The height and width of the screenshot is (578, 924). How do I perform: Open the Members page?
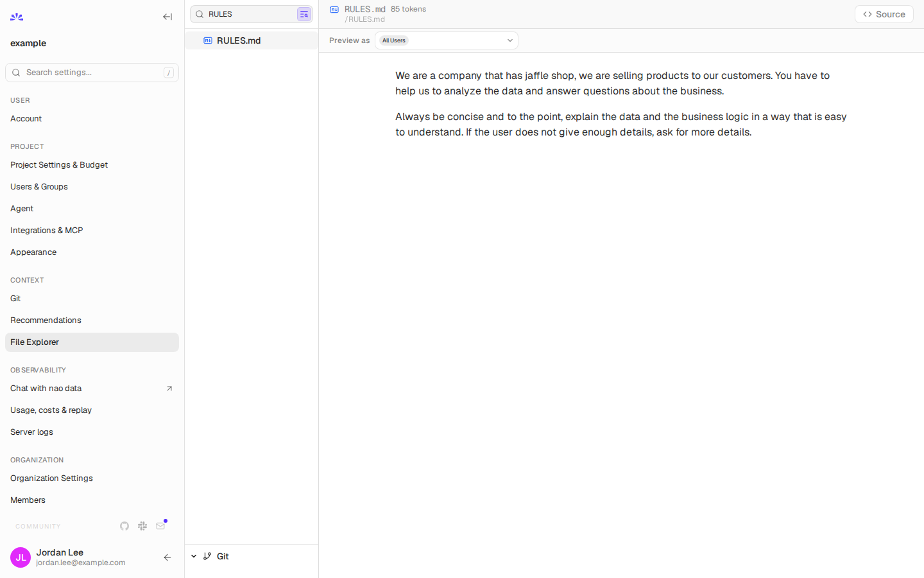pyautogui.click(x=92, y=500)
